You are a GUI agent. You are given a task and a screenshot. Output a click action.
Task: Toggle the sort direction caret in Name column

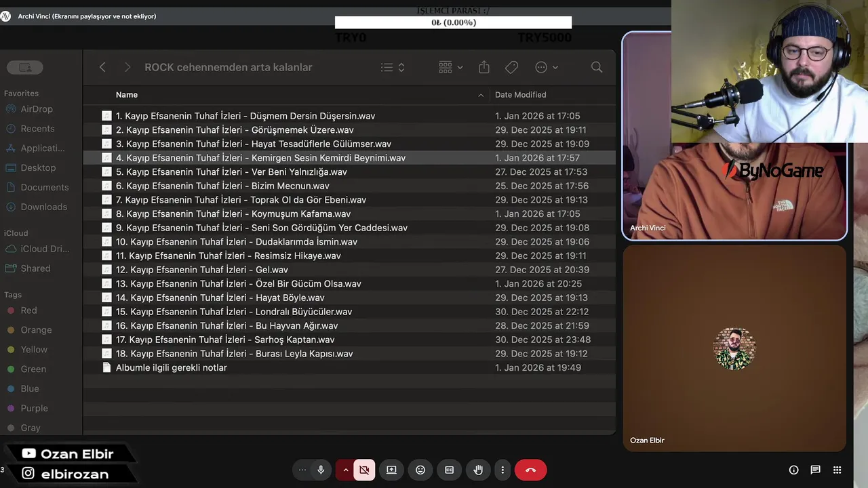(481, 95)
